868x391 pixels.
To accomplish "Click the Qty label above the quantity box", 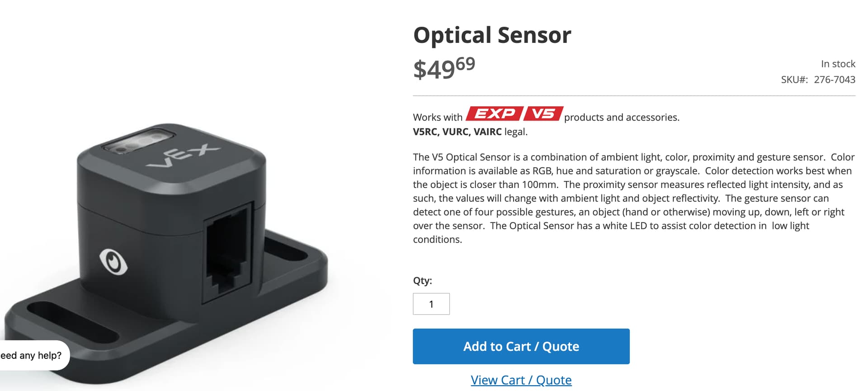I will point(422,281).
